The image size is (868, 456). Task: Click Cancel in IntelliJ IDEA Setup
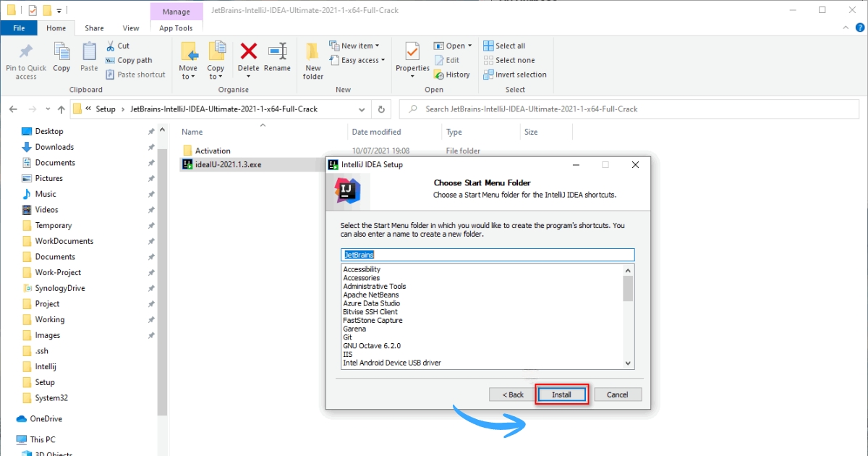coord(617,394)
